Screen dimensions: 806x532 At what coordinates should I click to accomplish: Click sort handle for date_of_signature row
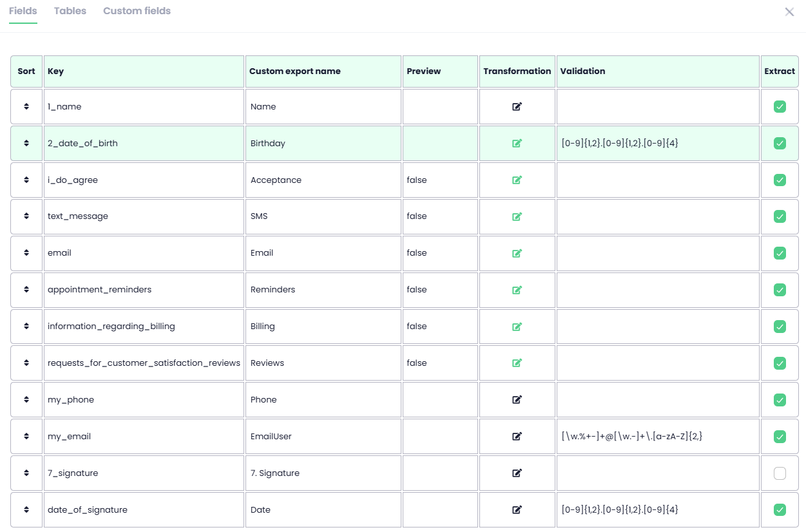tap(26, 510)
